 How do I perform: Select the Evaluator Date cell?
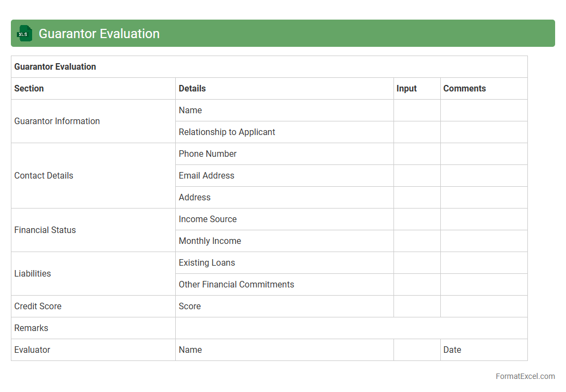click(x=483, y=350)
